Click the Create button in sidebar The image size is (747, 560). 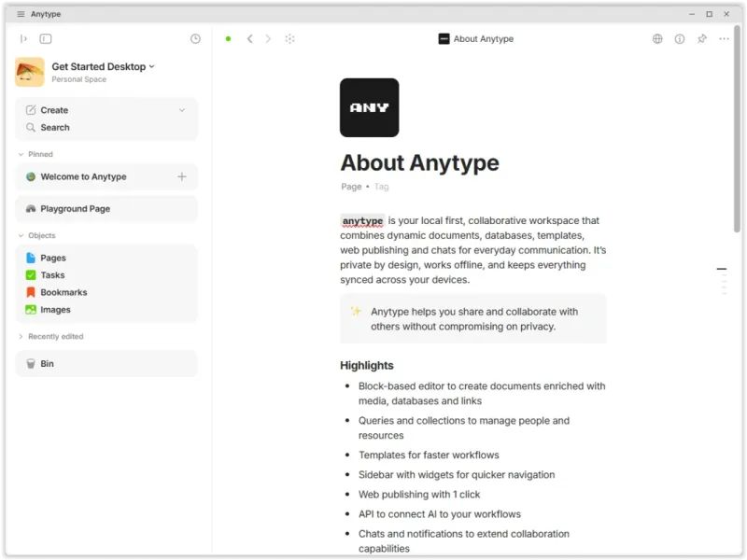point(54,110)
